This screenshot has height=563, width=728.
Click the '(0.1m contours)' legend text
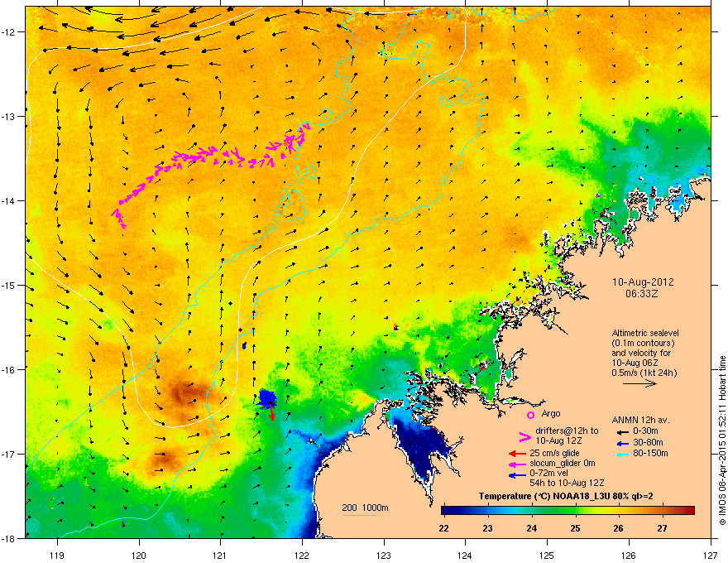(x=643, y=343)
